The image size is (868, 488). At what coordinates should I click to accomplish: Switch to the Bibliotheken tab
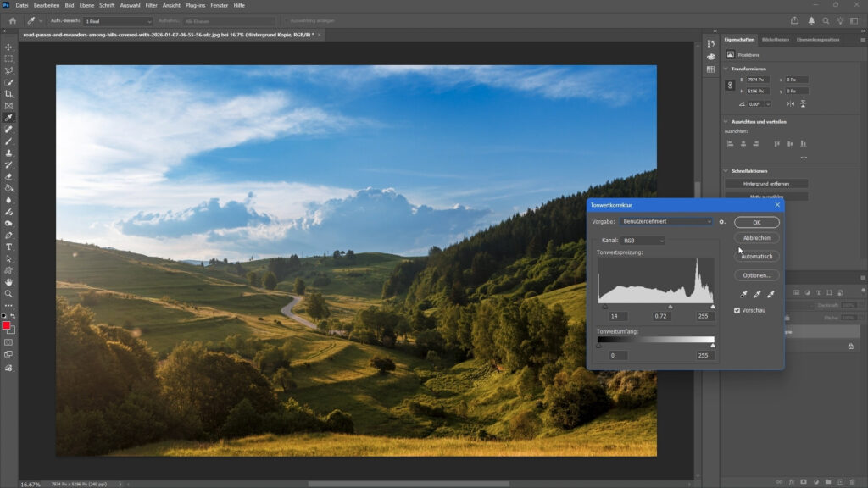pyautogui.click(x=775, y=39)
